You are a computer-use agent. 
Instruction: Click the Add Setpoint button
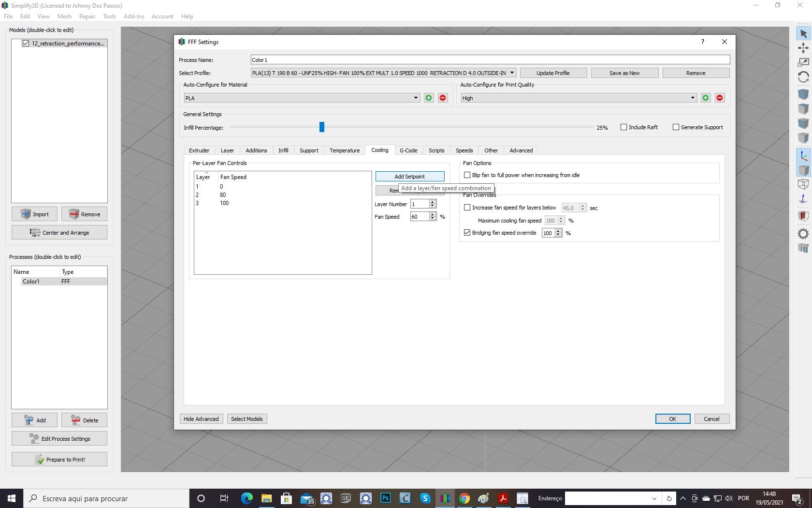coord(410,177)
